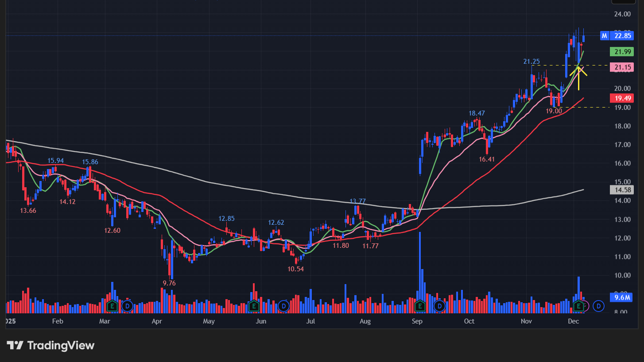Image resolution: width=644 pixels, height=362 pixels.
Task: Click the 22.85 current price label
Action: coord(622,36)
